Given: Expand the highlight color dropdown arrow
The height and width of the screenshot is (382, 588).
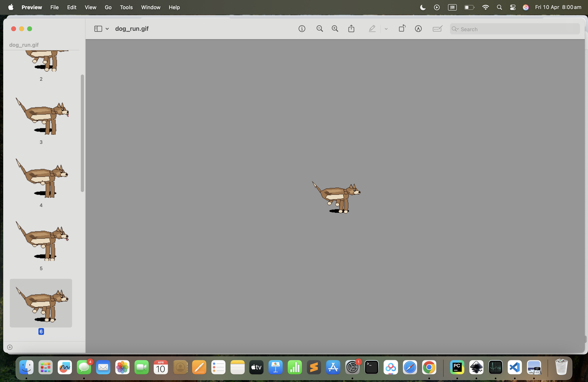Looking at the screenshot, I should click(386, 29).
